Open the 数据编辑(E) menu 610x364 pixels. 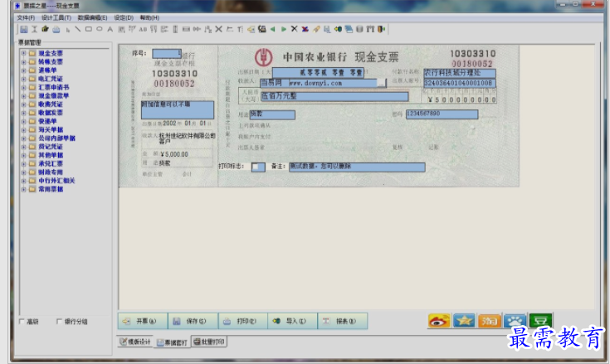coord(92,18)
